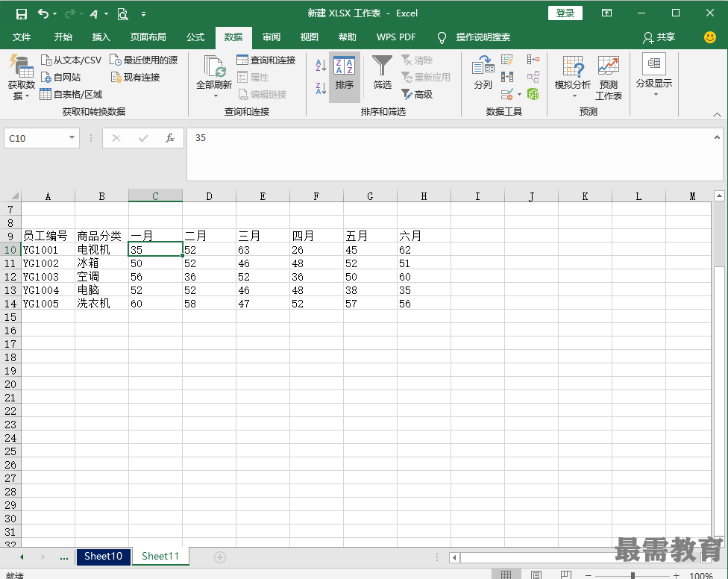Select column C header

[155, 196]
